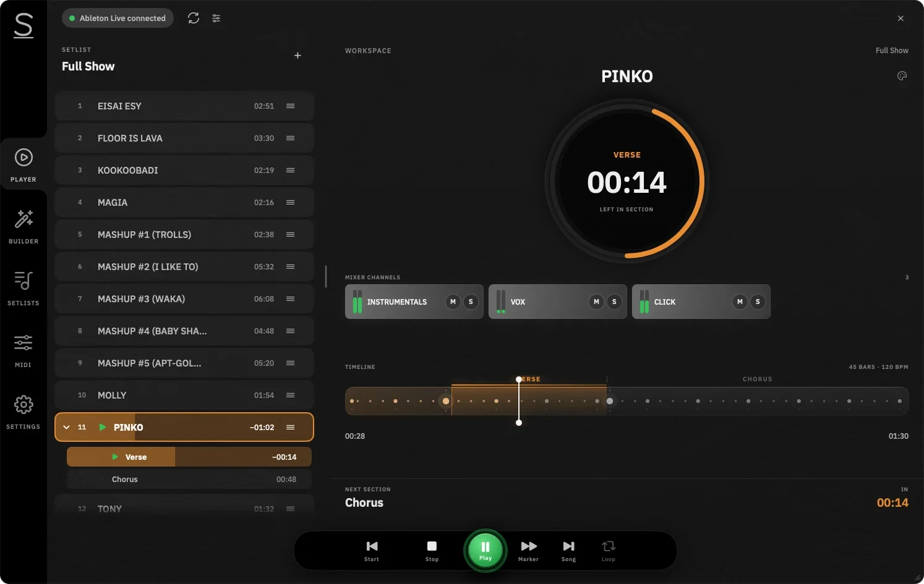Click 45 BARS · 120 BPM info
Screen dimensions: 924x584
click(x=878, y=367)
